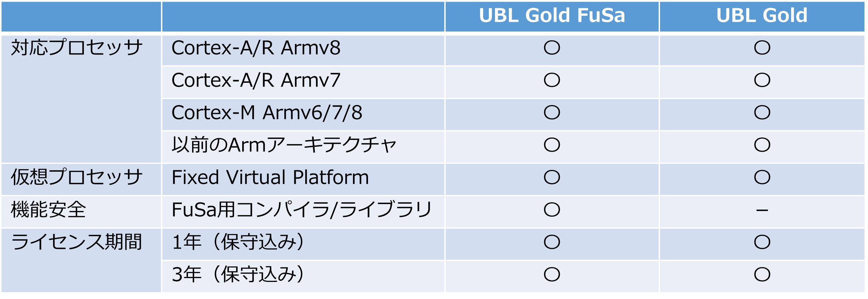The image size is (868, 299).
Task: Click the ライセンス期間 category cell
Action: 77,242
